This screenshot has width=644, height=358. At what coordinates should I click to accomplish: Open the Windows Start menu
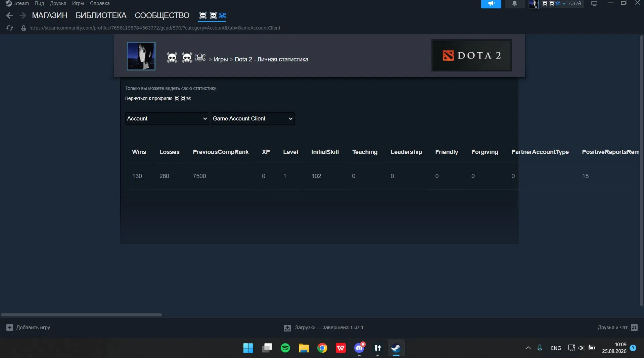coord(248,348)
